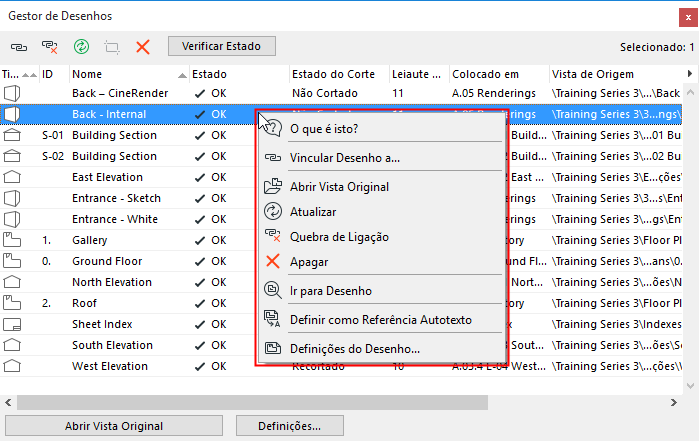Click the S-01 ID cell
This screenshot has height=441, width=699.
click(53, 135)
